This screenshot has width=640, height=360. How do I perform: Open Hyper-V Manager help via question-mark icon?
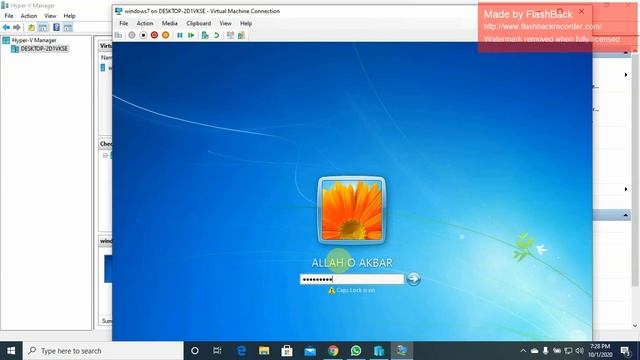[56, 27]
